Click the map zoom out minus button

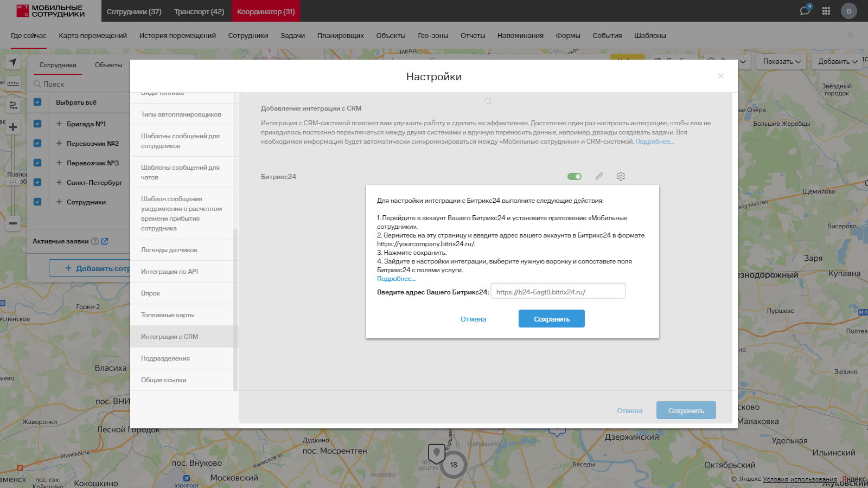click(x=13, y=223)
